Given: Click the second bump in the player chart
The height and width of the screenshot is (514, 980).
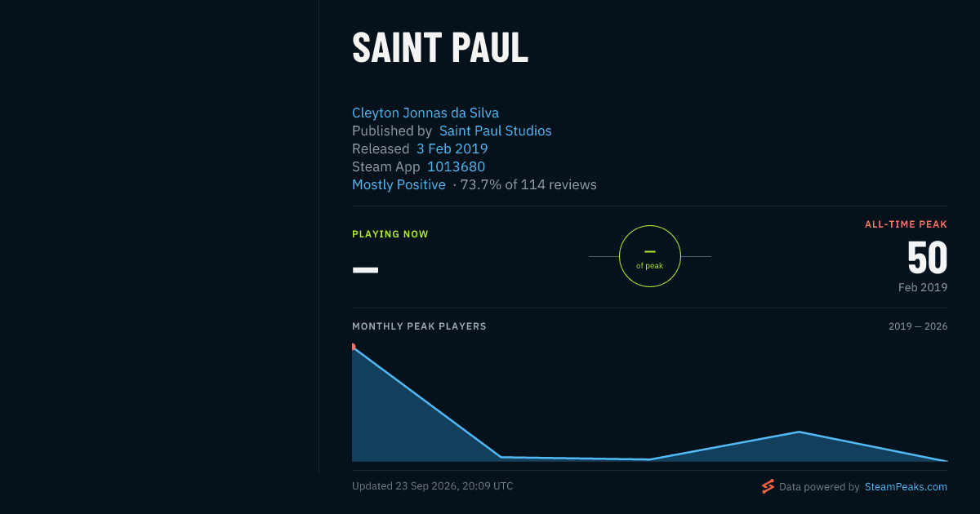Looking at the screenshot, I should 799,432.
